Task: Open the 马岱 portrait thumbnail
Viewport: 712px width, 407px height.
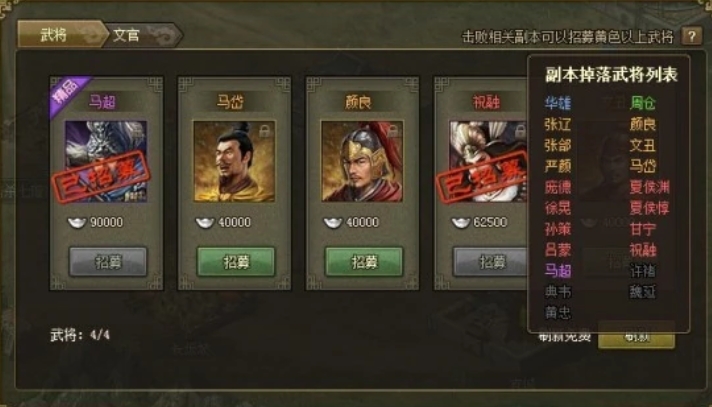Action: (234, 161)
